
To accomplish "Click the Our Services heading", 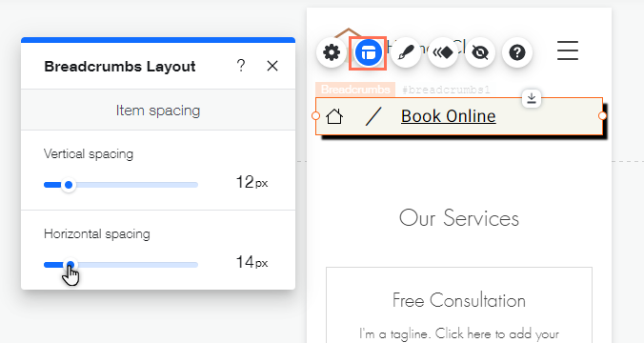I will pos(459,218).
